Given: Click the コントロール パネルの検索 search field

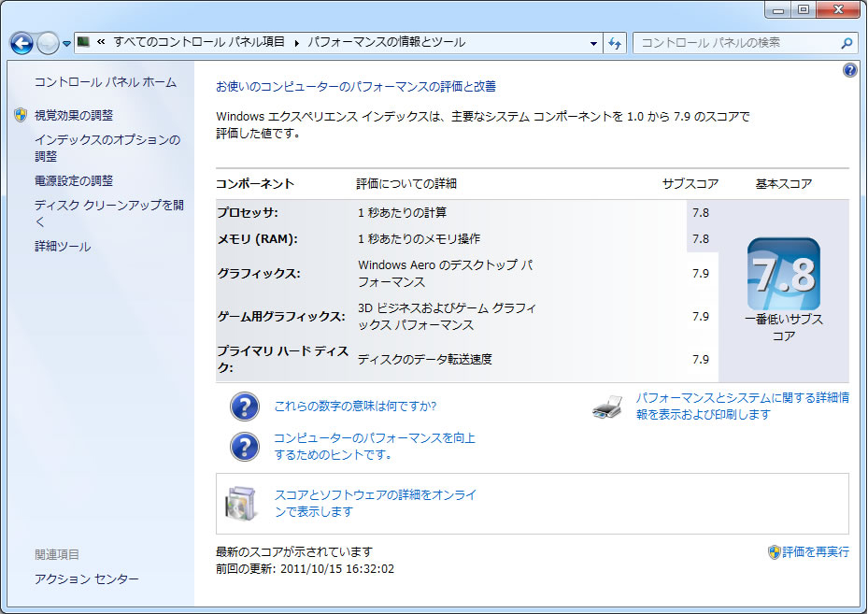Looking at the screenshot, I should point(733,43).
